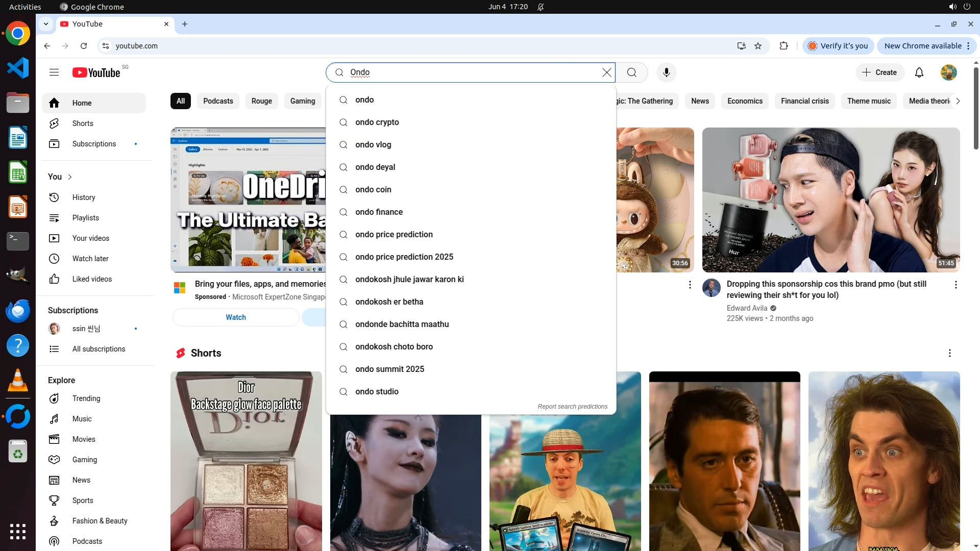980x551 pixels.
Task: Open the Dior palette Shorts thumbnail
Action: (246, 459)
